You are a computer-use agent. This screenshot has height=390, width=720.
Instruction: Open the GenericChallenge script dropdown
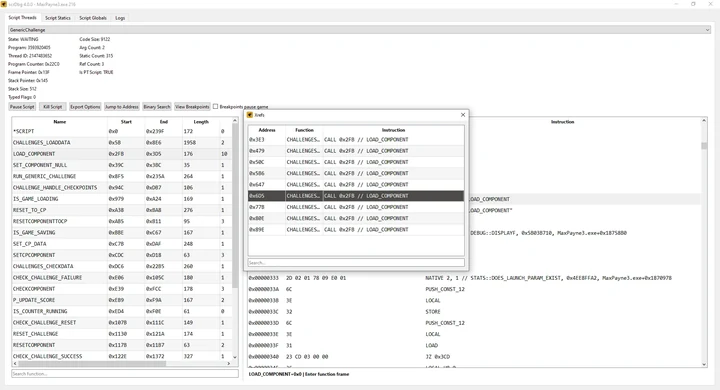359,30
